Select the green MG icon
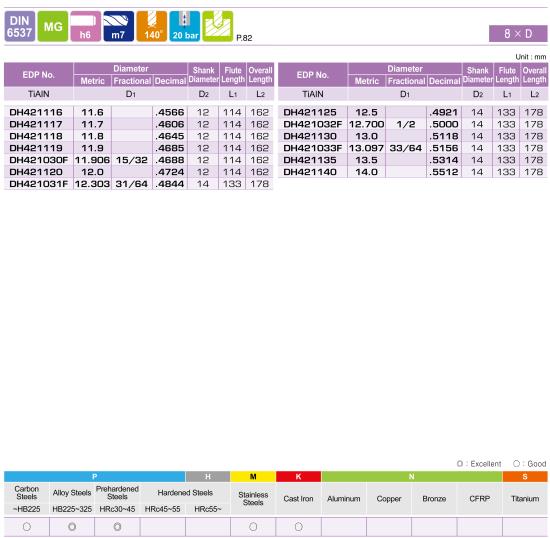This screenshot has width=550, height=538. 53,26
